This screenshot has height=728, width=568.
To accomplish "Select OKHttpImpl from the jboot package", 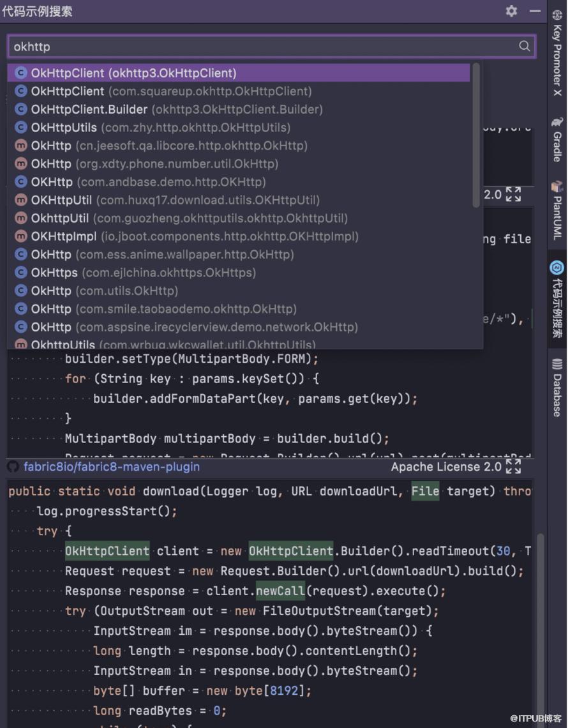I will tap(64, 236).
